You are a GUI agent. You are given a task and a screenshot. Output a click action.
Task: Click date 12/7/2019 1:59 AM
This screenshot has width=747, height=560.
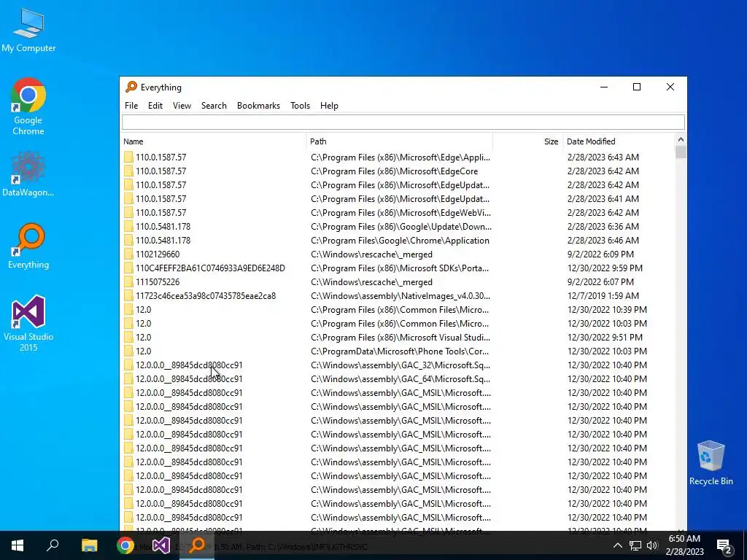click(603, 296)
